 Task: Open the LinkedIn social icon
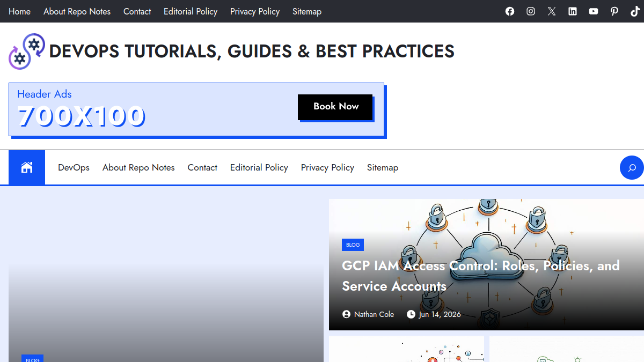(573, 11)
